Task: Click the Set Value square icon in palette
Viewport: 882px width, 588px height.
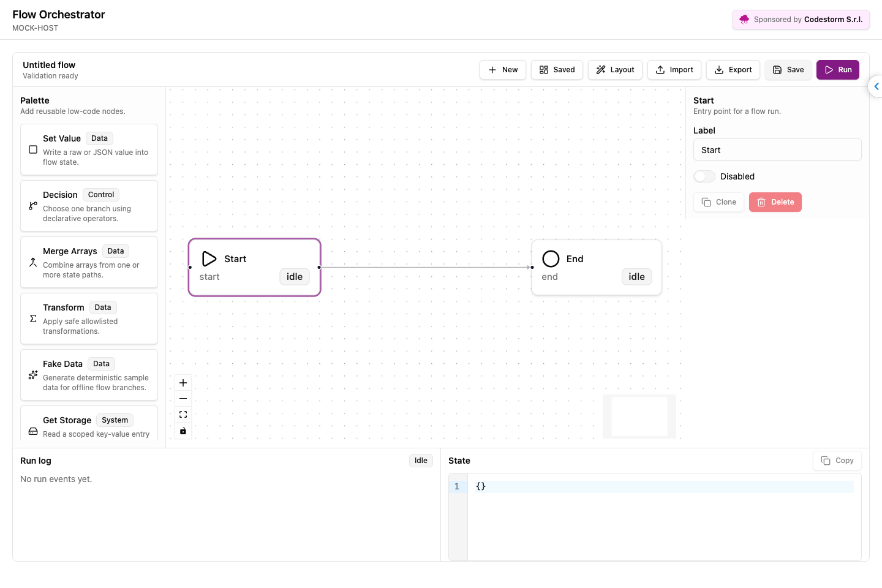Action: [33, 149]
